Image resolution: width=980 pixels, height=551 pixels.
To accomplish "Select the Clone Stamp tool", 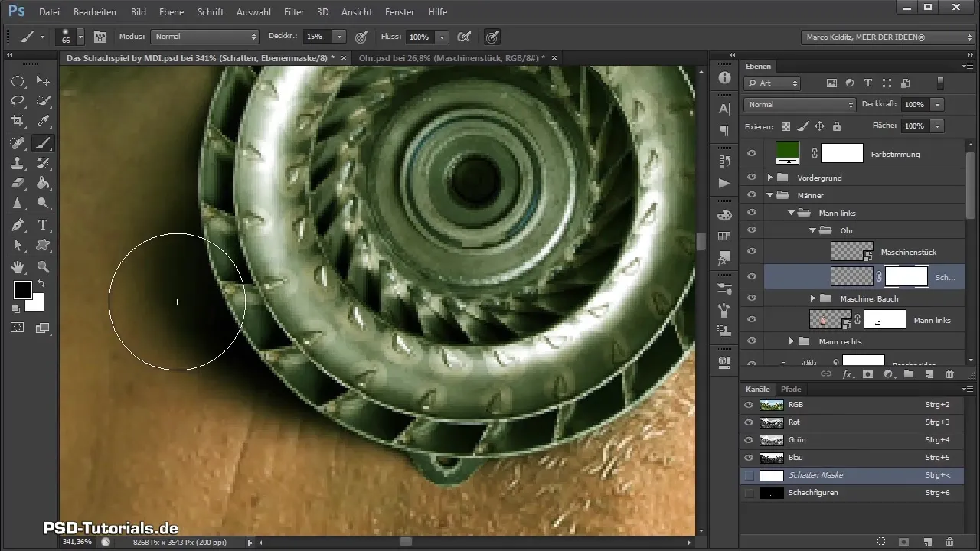I will (18, 163).
